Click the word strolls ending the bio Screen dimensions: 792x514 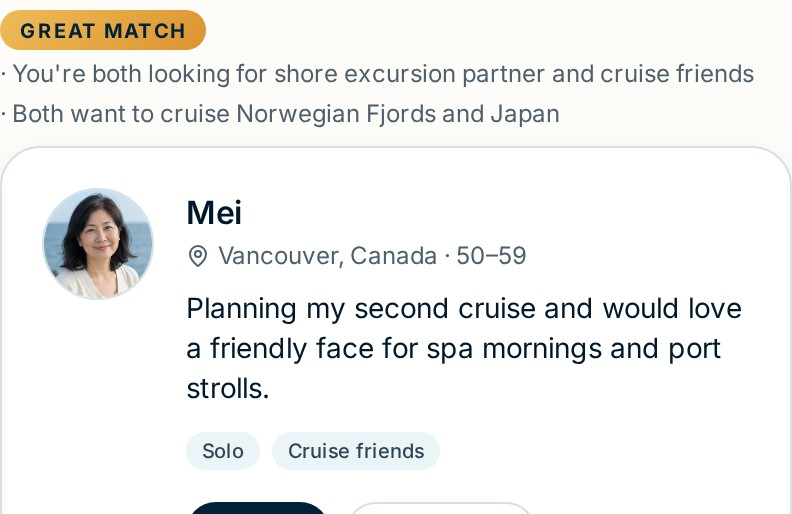point(228,389)
